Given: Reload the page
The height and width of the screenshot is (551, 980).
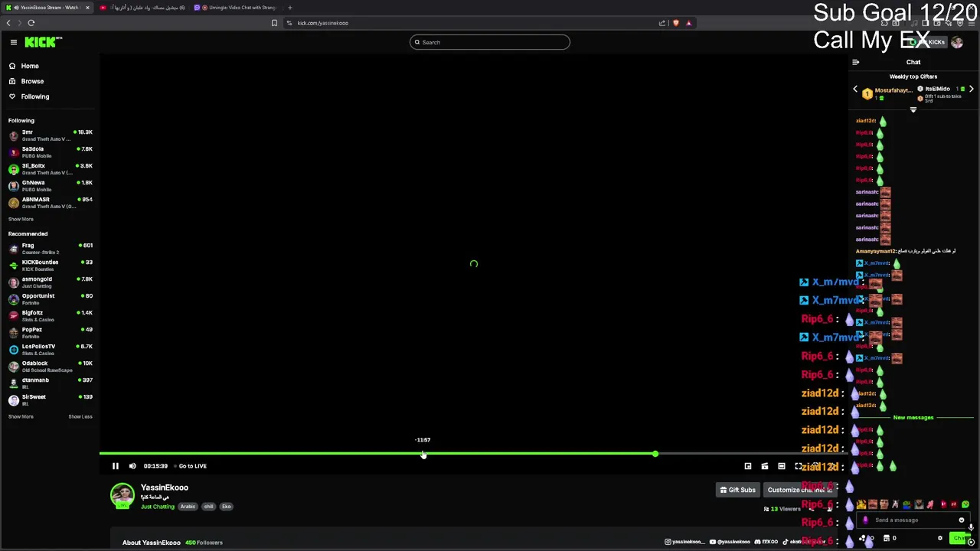Looking at the screenshot, I should [31, 23].
